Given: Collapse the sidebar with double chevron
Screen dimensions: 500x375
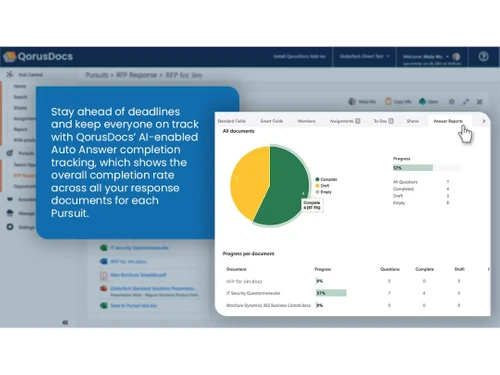Looking at the screenshot, I should pyautogui.click(x=65, y=322).
